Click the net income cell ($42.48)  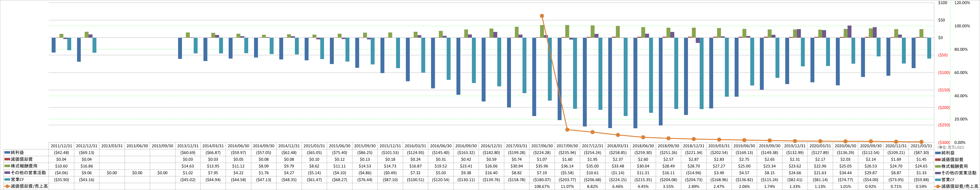tap(62, 153)
